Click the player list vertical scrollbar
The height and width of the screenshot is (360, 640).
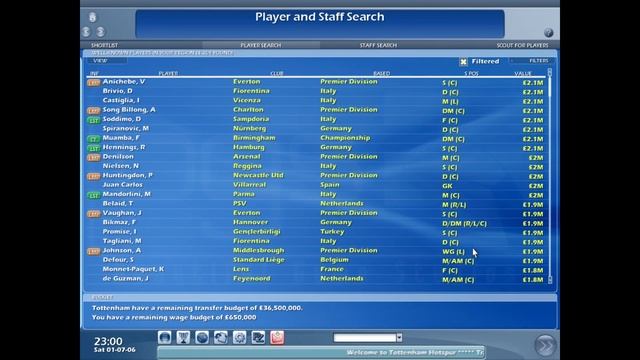coord(550,176)
